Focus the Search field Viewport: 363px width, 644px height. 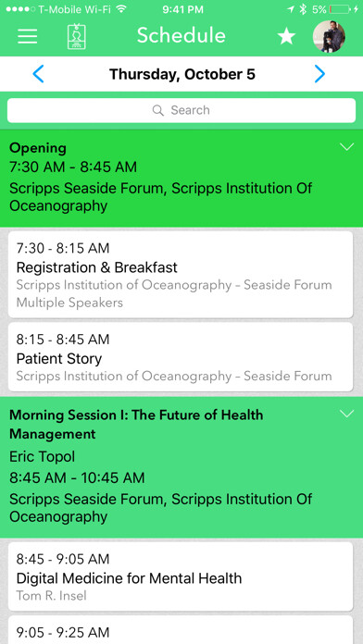tap(181, 110)
